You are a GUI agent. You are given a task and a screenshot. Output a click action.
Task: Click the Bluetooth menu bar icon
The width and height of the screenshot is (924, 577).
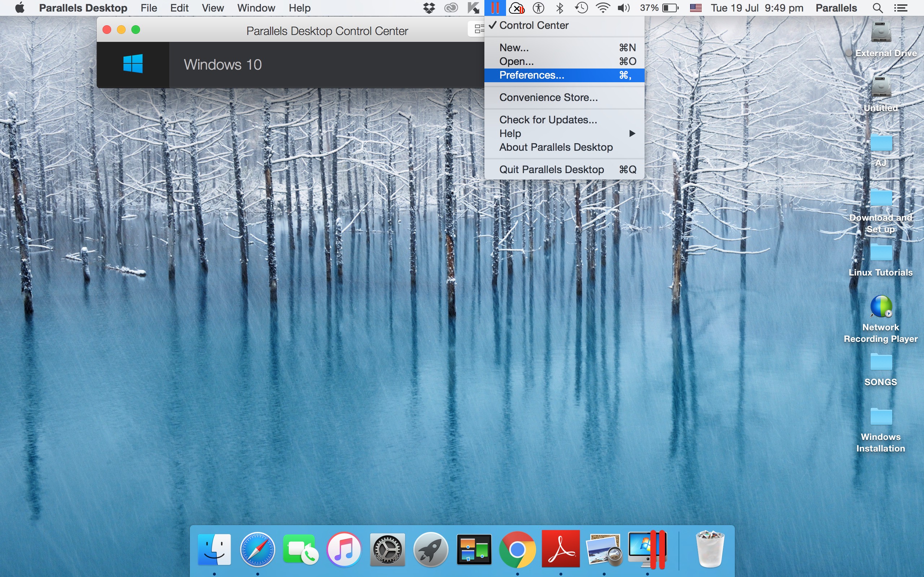(x=559, y=7)
